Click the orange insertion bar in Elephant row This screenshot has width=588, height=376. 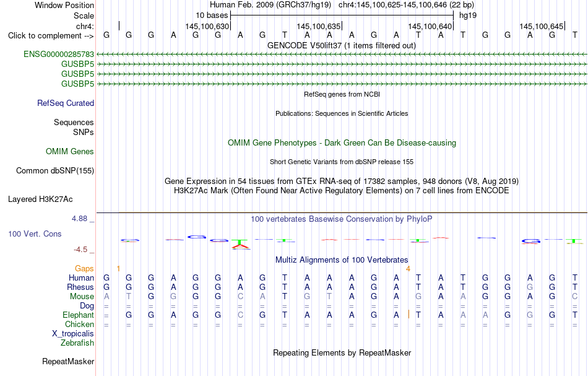click(409, 315)
